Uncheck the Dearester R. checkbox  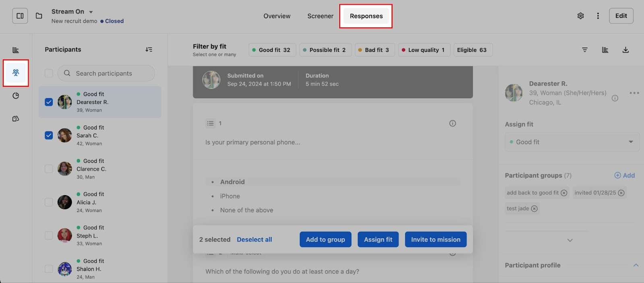pyautogui.click(x=49, y=102)
